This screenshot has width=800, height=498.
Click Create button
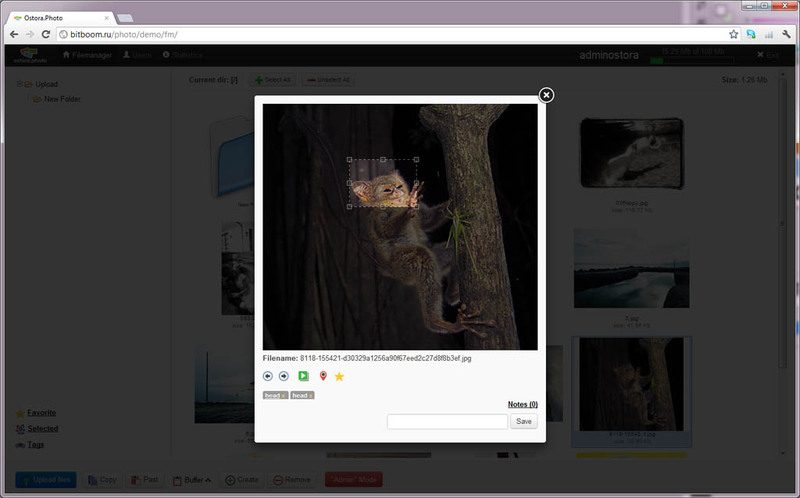coord(242,480)
